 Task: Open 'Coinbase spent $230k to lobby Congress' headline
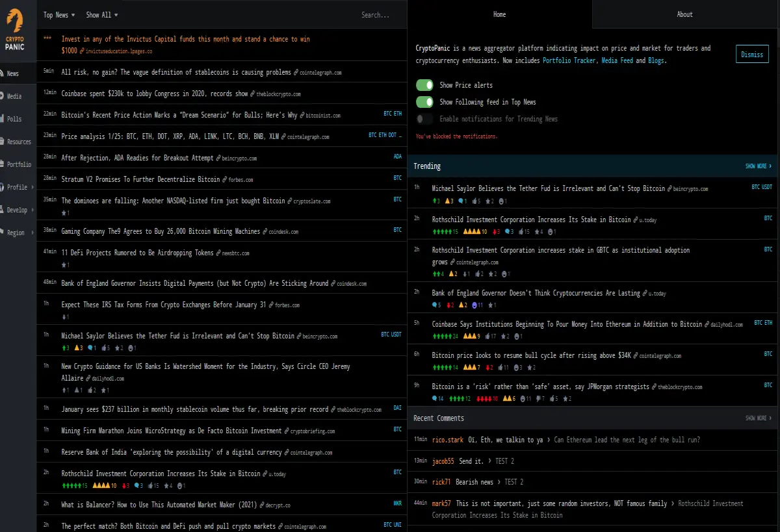pos(155,94)
